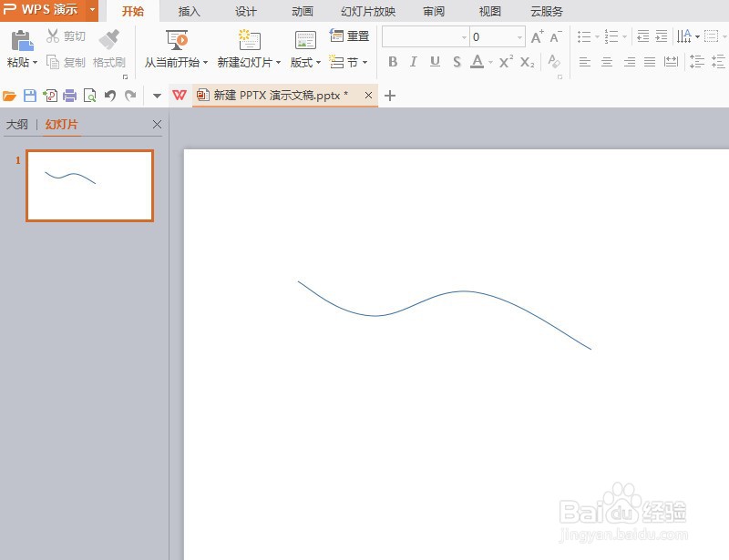Open the 云服务 ribbon tab
Viewport: 729px width, 560px height.
click(547, 11)
